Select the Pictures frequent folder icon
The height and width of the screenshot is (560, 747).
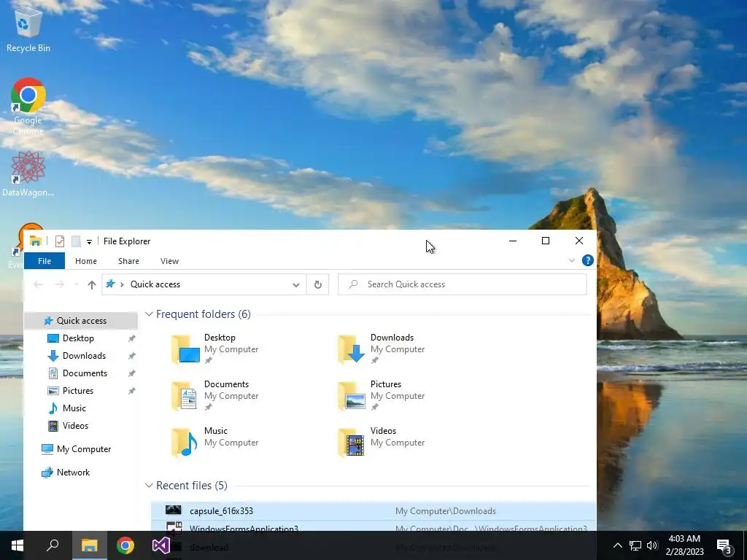352,396
